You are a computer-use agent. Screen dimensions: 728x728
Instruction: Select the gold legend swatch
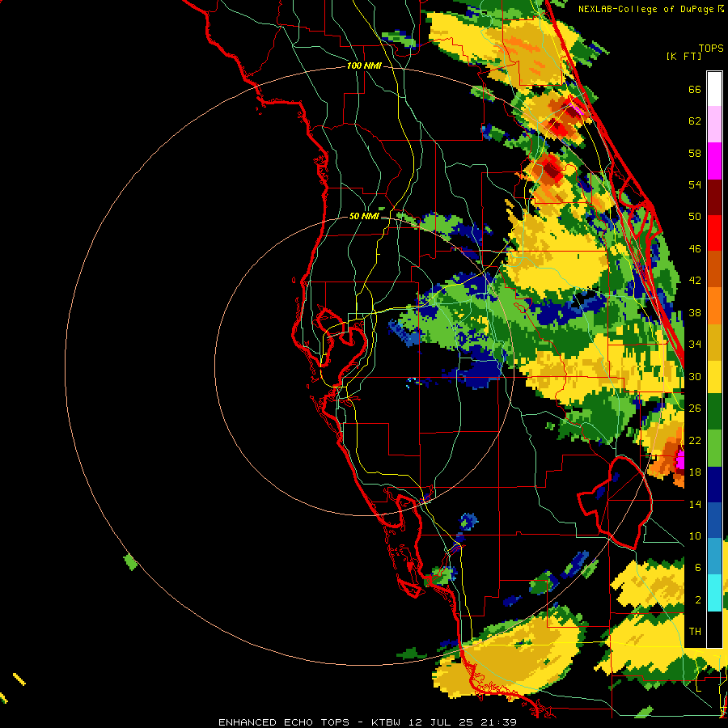(x=714, y=341)
